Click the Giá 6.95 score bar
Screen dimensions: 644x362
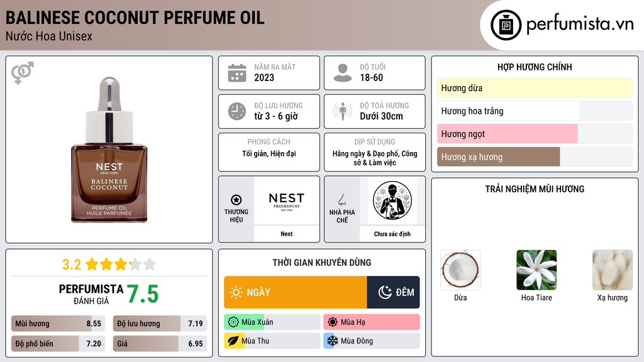pyautogui.click(x=160, y=344)
